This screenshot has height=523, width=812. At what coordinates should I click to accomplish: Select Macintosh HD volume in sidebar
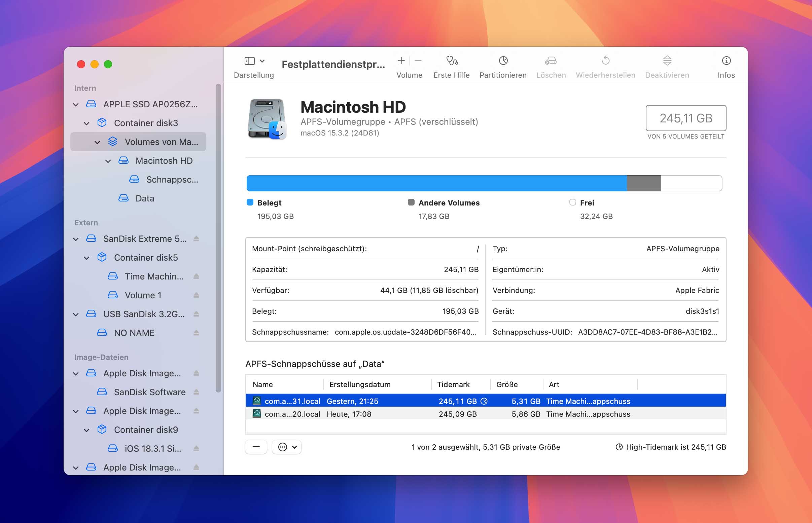tap(138, 161)
